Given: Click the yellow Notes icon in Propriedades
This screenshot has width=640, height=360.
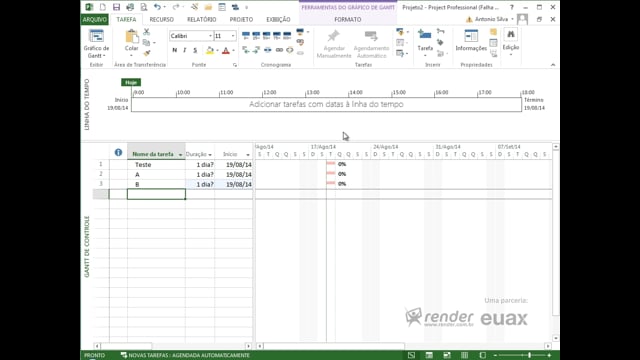Looking at the screenshot, I should pos(493,32).
